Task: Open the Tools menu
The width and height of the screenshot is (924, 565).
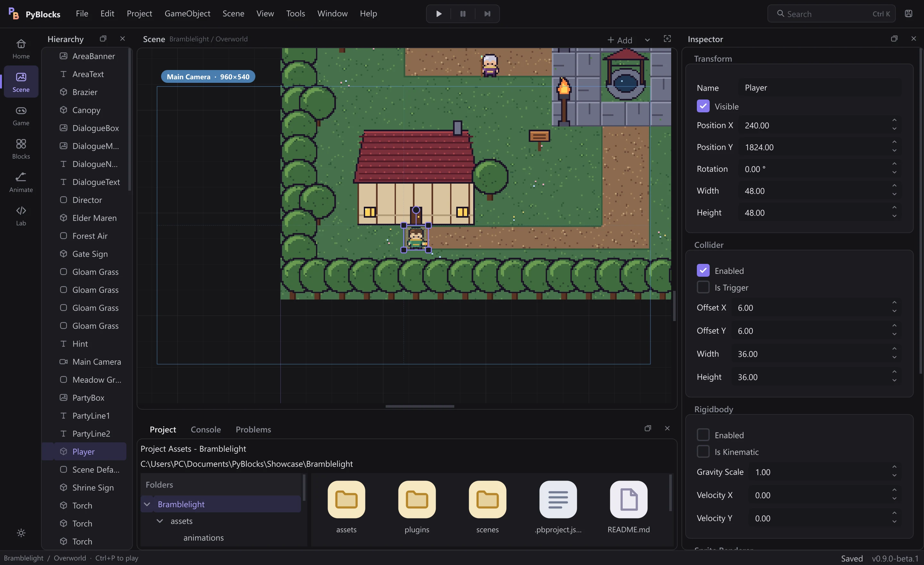Action: (295, 13)
